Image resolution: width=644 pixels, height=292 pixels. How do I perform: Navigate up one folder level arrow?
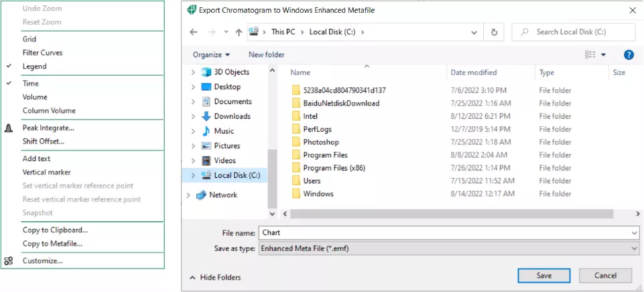239,32
